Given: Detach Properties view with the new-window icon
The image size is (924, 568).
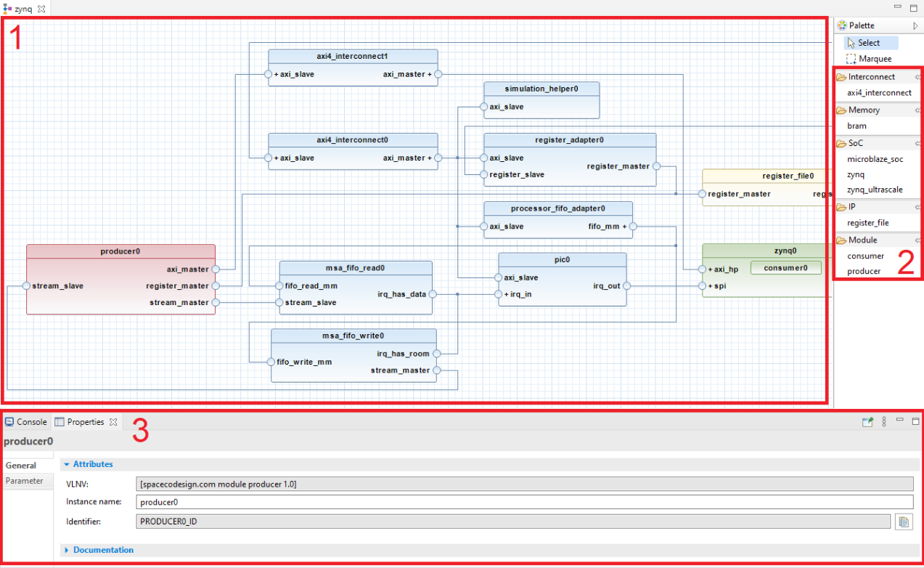Looking at the screenshot, I should (867, 421).
